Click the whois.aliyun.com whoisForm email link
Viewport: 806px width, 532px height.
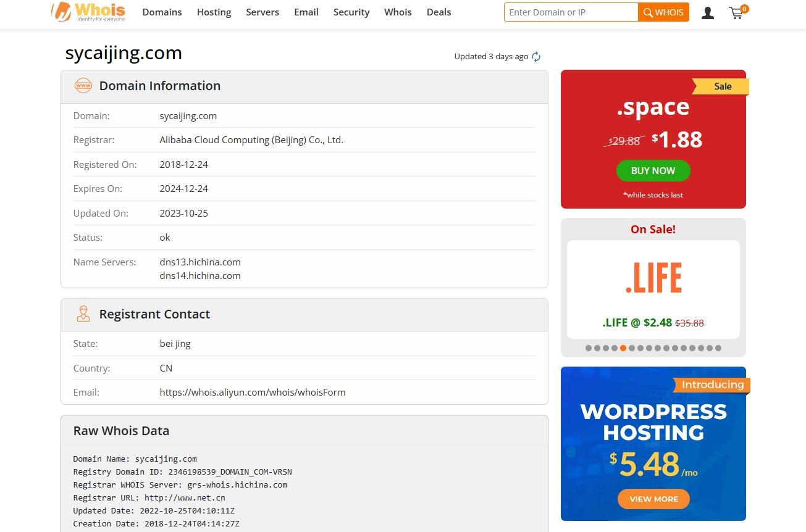pos(253,392)
